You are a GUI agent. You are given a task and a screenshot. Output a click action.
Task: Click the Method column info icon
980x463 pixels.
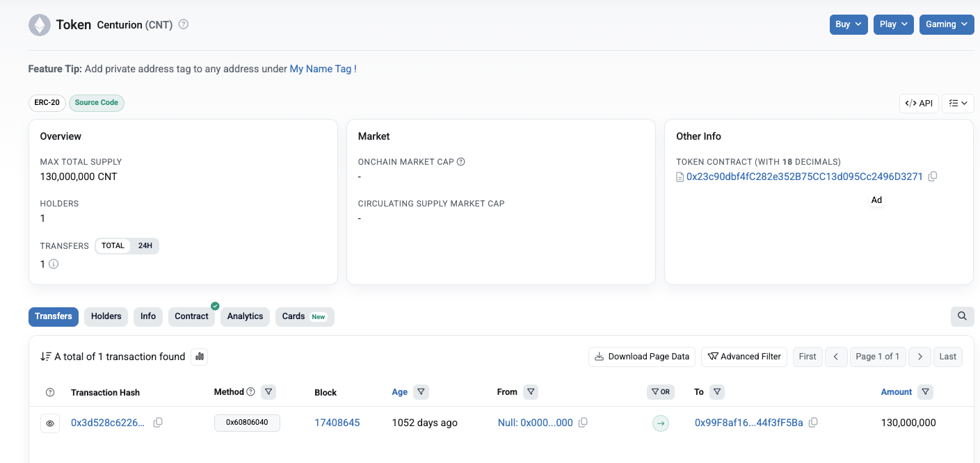[251, 392]
